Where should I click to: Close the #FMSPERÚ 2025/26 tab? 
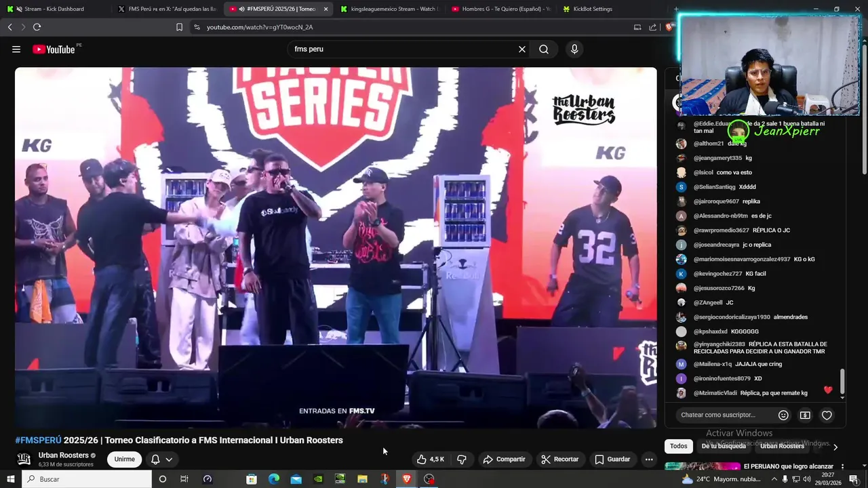click(x=325, y=9)
